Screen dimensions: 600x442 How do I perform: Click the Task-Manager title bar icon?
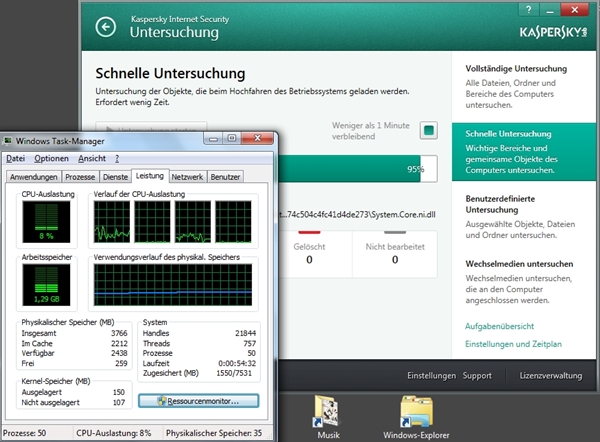click(7, 141)
